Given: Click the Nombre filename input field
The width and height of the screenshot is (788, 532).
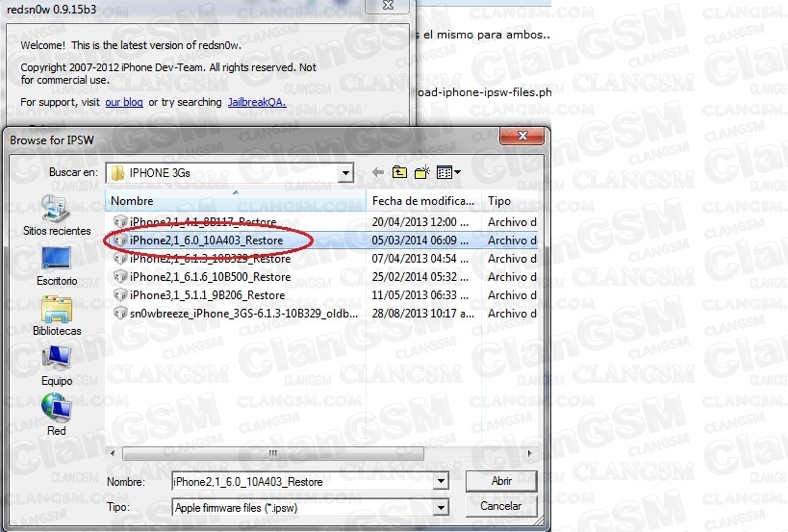Looking at the screenshot, I should (x=303, y=482).
